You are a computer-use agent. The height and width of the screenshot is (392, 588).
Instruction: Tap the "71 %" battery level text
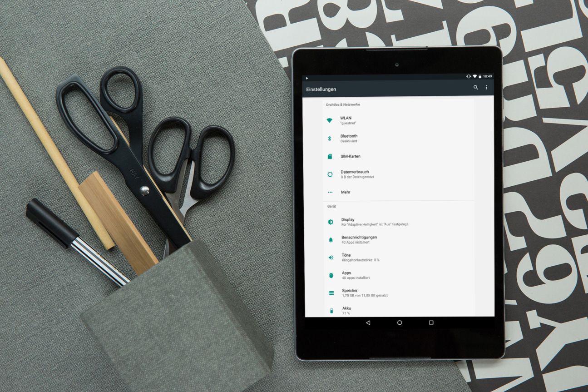(346, 313)
